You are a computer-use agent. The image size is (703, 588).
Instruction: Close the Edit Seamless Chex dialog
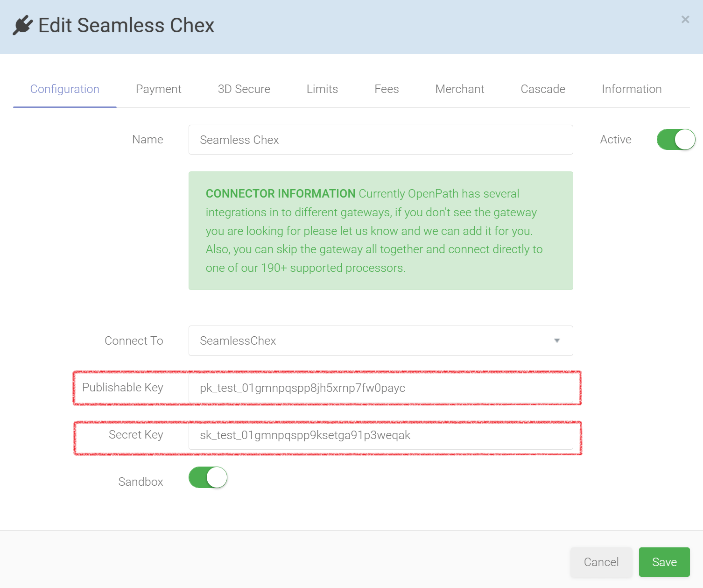(x=685, y=20)
